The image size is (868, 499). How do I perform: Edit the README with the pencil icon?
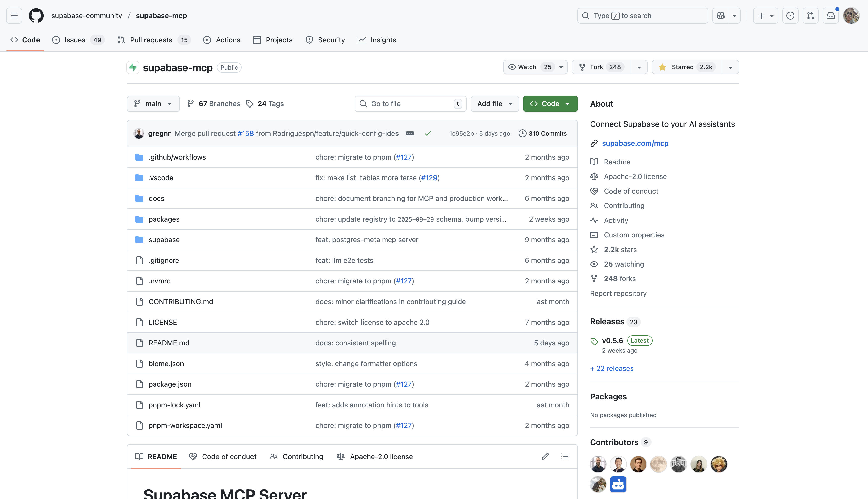coord(545,456)
